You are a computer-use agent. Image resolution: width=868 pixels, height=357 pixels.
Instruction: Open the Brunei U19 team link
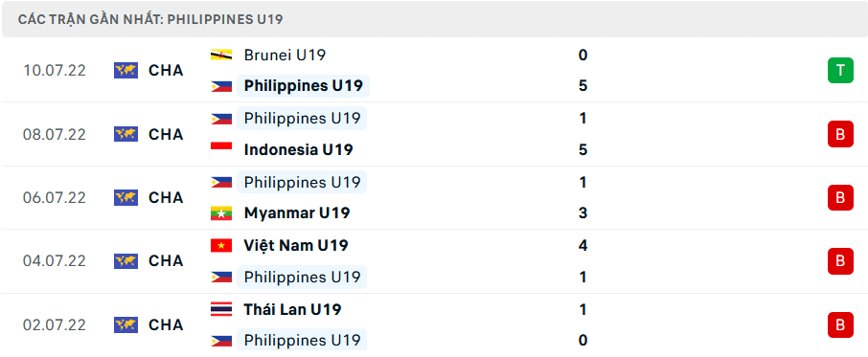pos(285,55)
